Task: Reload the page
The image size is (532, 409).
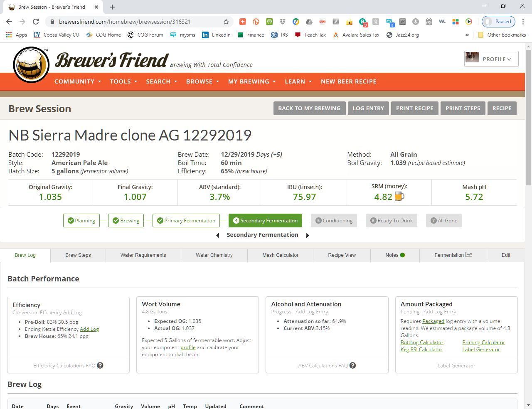Action: [x=36, y=22]
